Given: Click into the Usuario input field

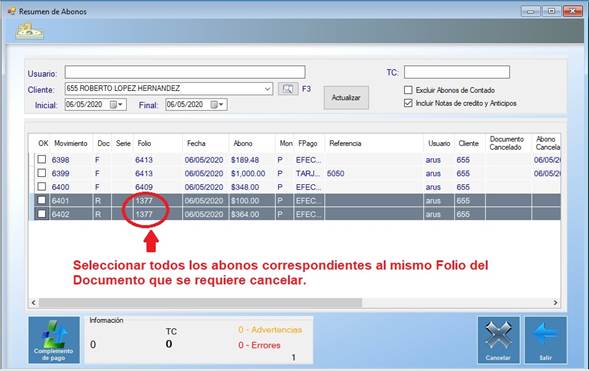Looking at the screenshot, I should coord(185,72).
